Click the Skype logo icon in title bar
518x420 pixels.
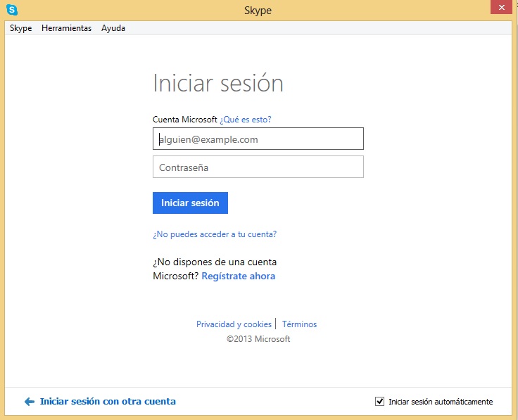click(13, 10)
